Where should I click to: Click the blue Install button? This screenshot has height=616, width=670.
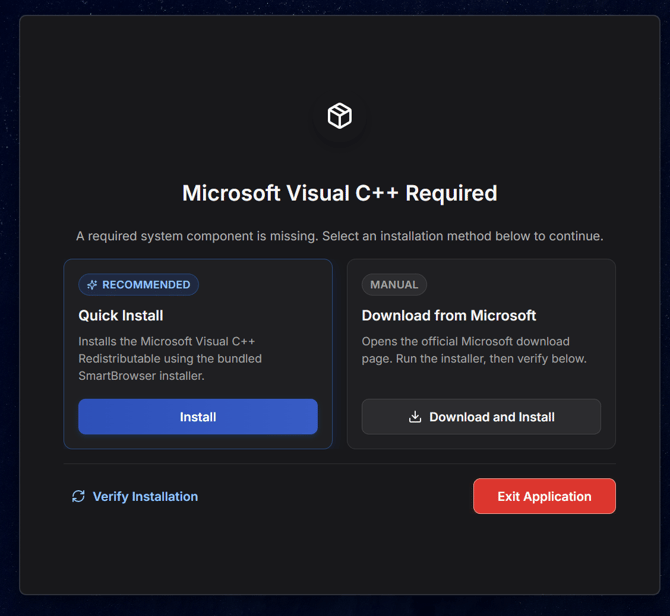[198, 417]
